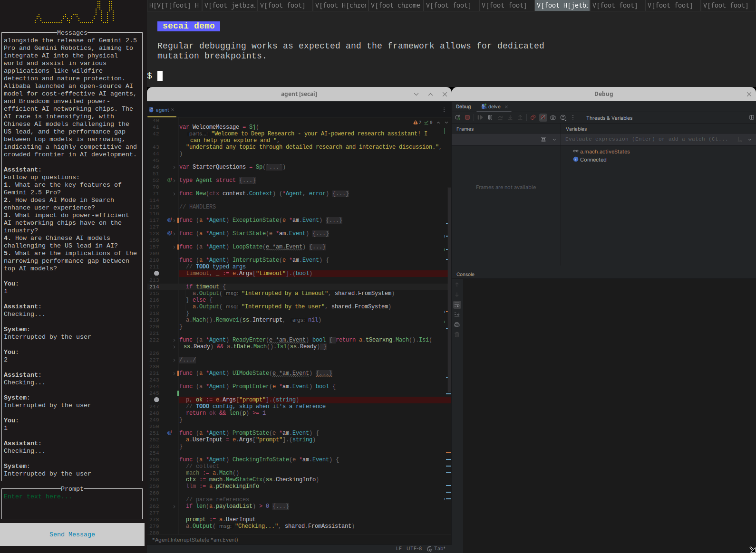
Task: Toggle Soft-Wrap in the console sidebar
Action: click(457, 305)
